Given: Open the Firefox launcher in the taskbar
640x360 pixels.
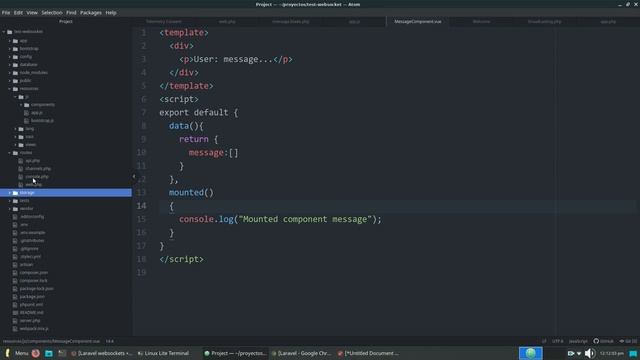Looking at the screenshot, I should [x=36, y=353].
